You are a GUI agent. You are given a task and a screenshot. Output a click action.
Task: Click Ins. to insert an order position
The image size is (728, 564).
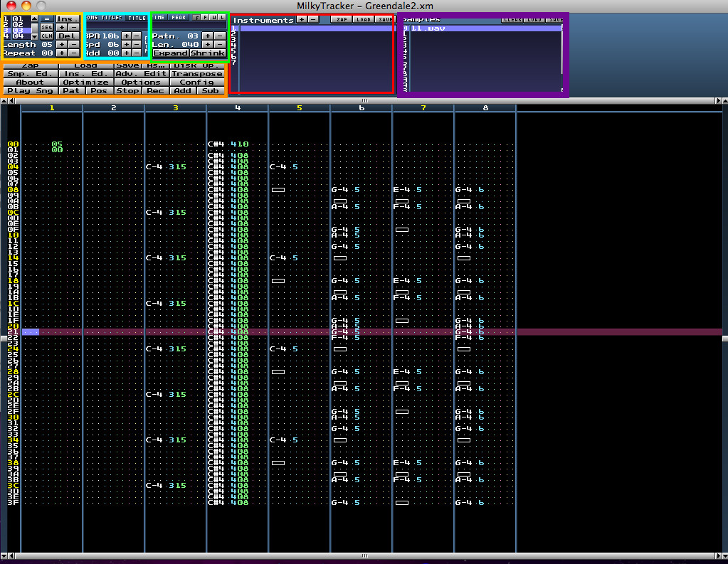coord(68,19)
